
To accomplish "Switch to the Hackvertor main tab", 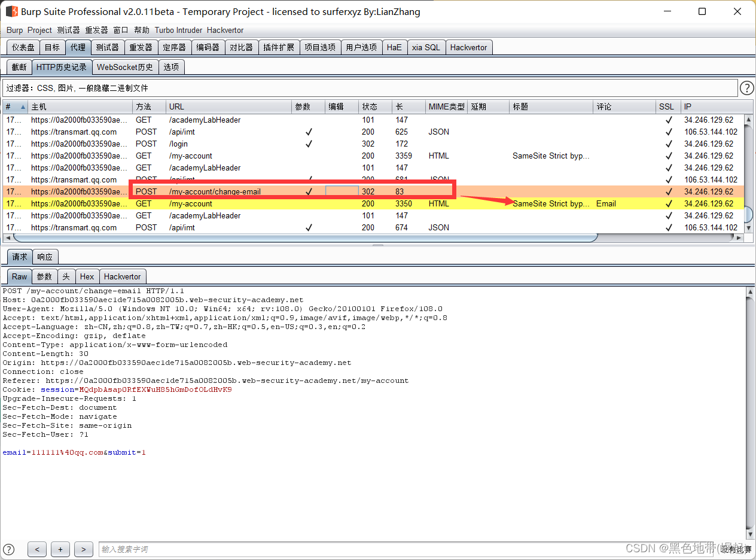I will [x=468, y=47].
